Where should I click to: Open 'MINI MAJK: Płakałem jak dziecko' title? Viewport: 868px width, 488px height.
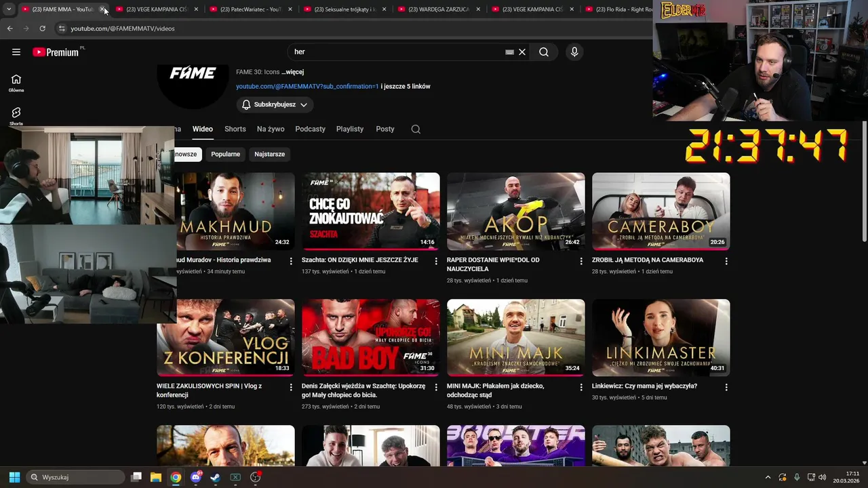(495, 390)
